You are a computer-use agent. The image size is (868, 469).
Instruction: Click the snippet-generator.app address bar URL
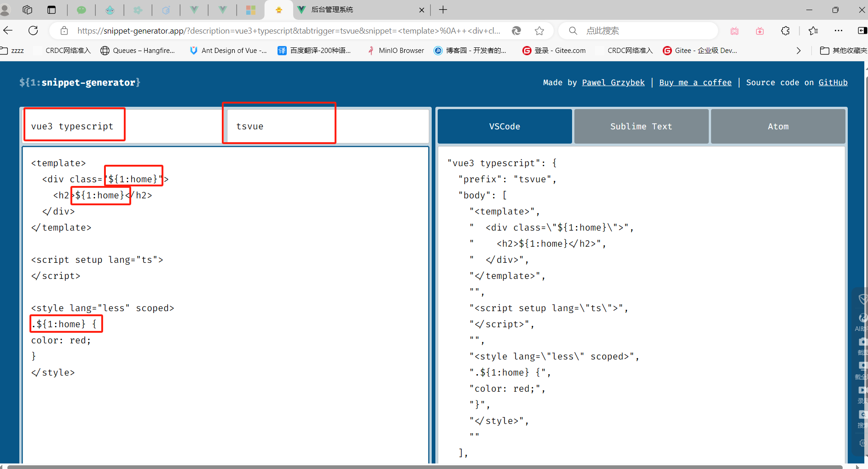coord(289,31)
